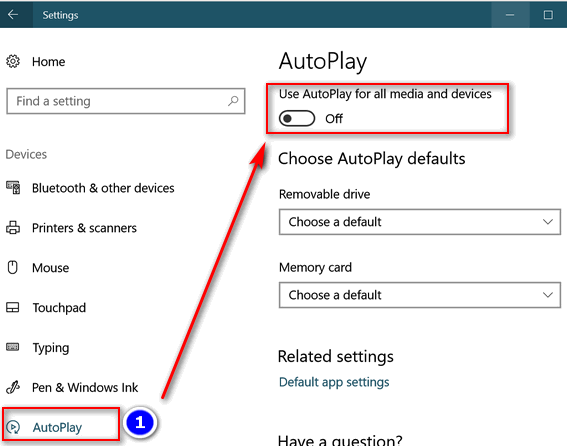The width and height of the screenshot is (567, 446).
Task: Click the Home gear icon
Action: pyautogui.click(x=13, y=61)
